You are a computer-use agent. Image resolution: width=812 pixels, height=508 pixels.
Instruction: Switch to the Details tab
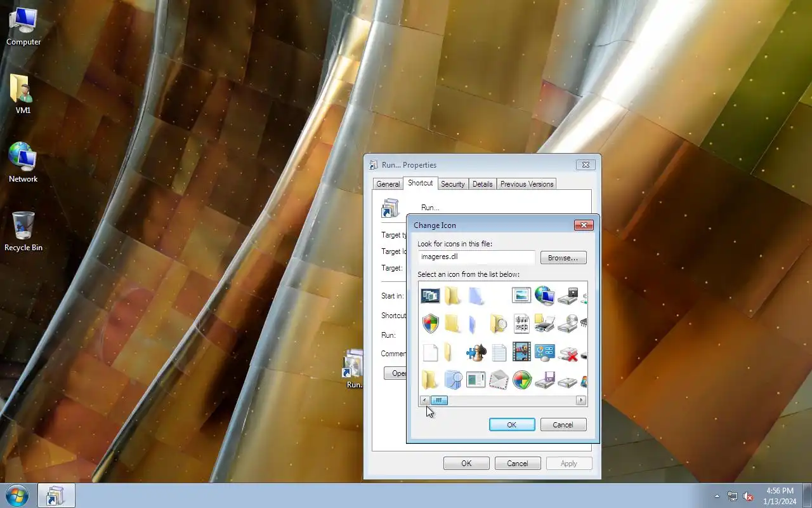coord(482,184)
